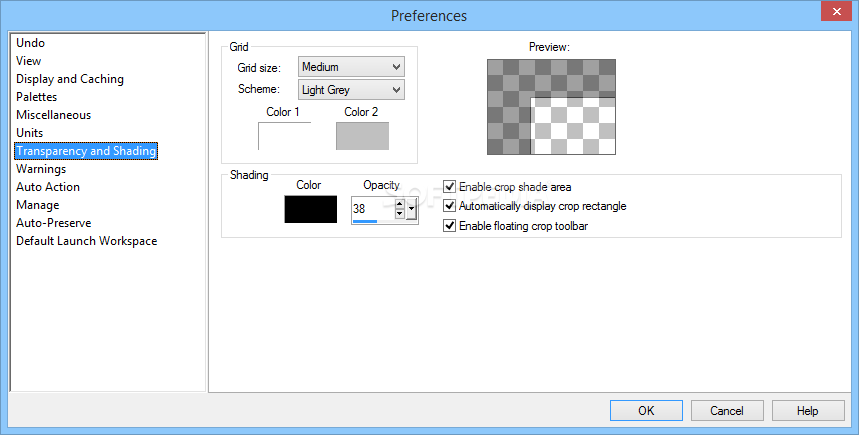Screen dimensions: 859x435
Task: Open the Help button
Action: (x=808, y=410)
